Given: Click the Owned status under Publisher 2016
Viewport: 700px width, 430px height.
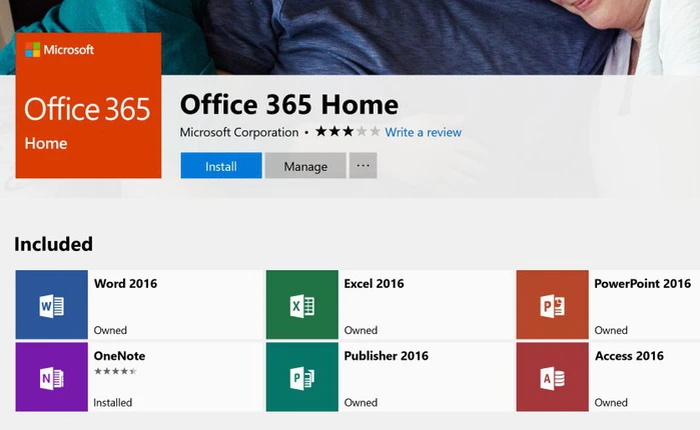Looking at the screenshot, I should [361, 403].
